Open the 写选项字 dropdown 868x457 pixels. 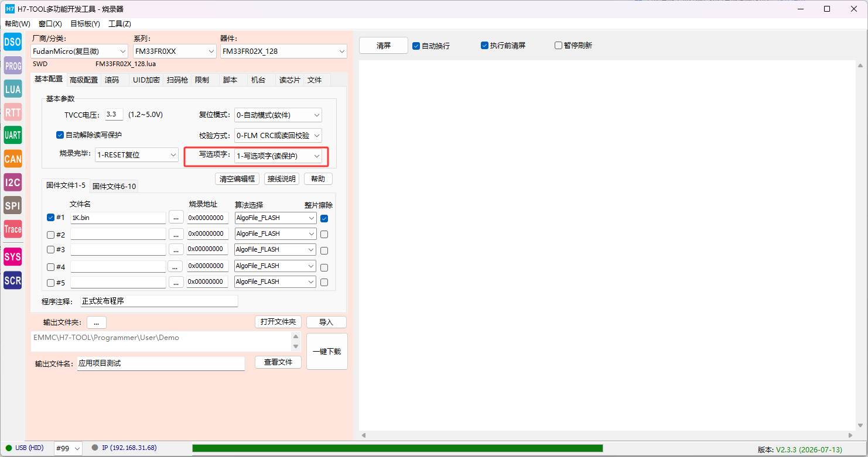click(x=278, y=156)
